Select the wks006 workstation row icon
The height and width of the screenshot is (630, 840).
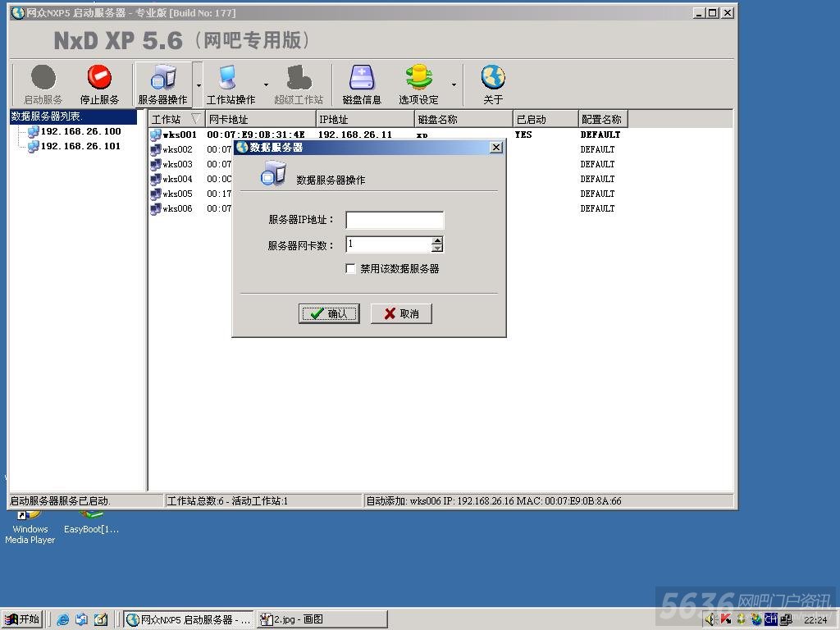(156, 209)
